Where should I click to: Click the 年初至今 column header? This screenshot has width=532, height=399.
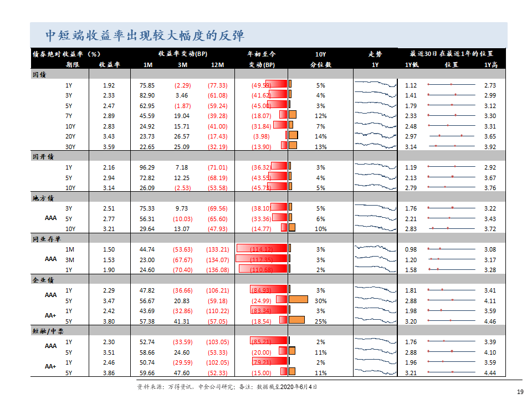[261, 54]
